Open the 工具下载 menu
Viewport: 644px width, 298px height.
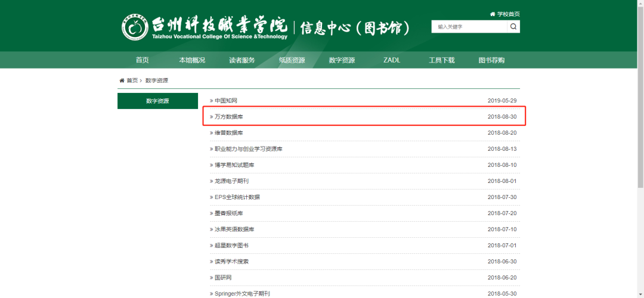442,60
